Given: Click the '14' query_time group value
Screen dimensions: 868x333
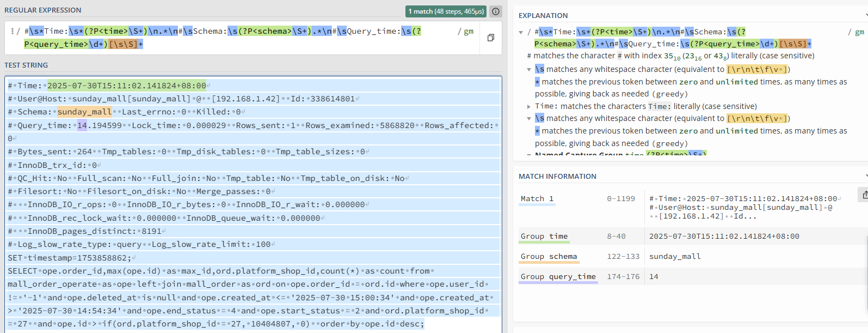Looking at the screenshot, I should coord(654,277).
